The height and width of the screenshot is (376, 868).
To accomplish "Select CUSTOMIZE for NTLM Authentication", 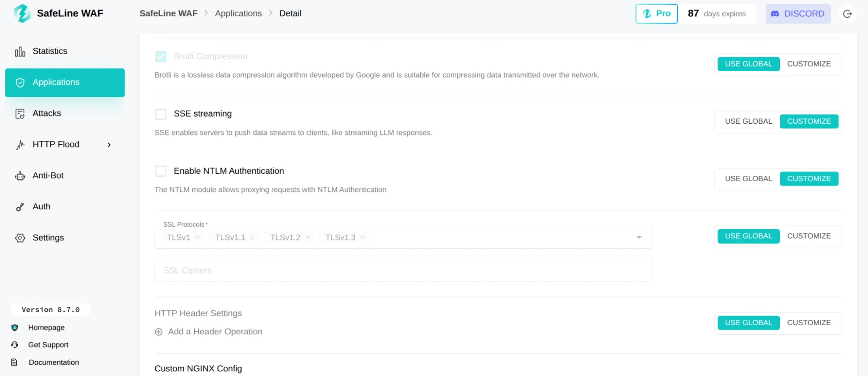I will tap(809, 178).
